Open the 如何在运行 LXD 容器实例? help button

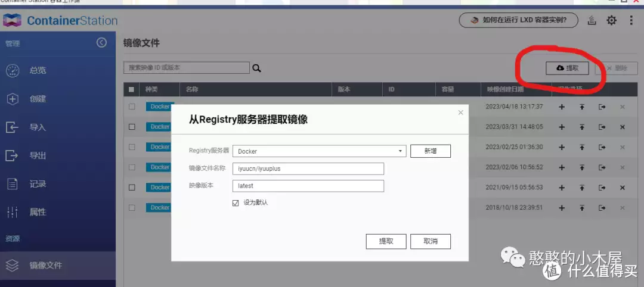click(518, 20)
